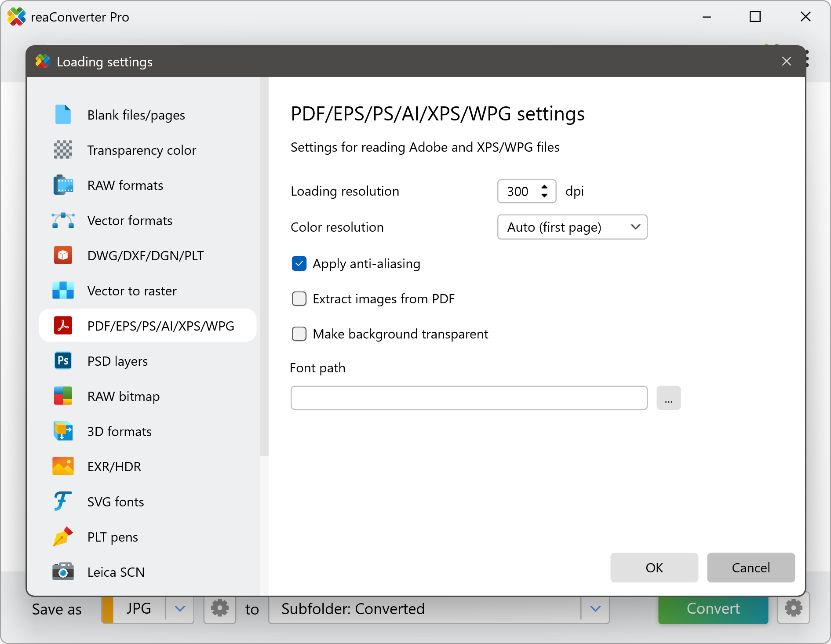Select the DWG/DXF/DGN/PLT cube icon

point(63,255)
